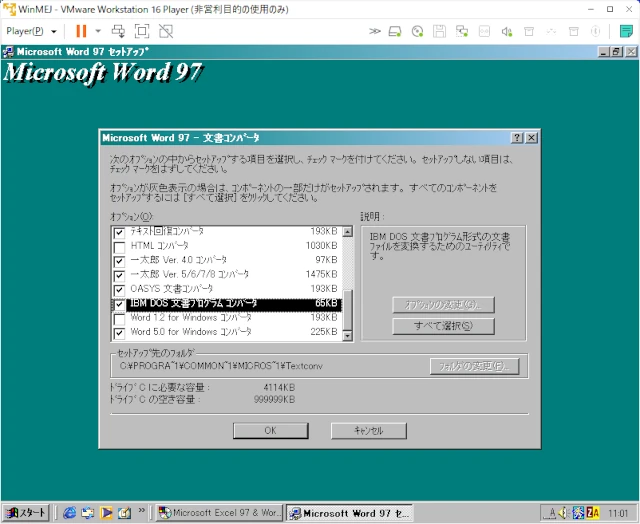
Task: Click the fourth quick launch icon next to Media Player
Action: pyautogui.click(x=124, y=513)
